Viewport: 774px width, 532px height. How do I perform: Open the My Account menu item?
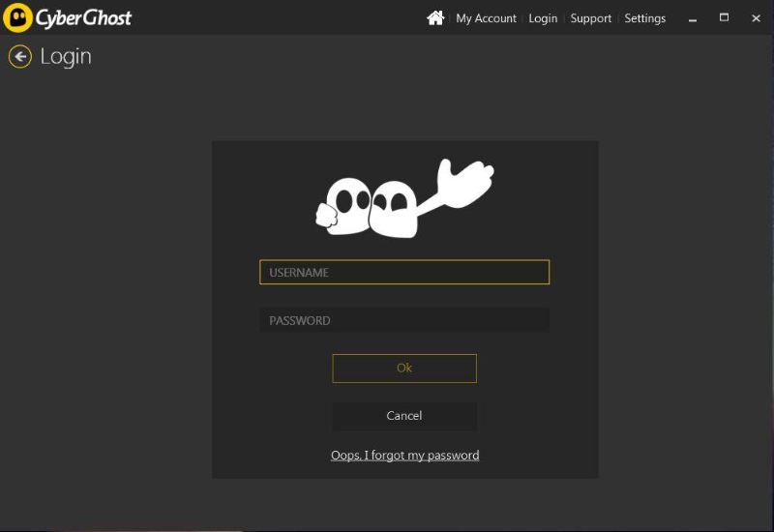click(486, 18)
